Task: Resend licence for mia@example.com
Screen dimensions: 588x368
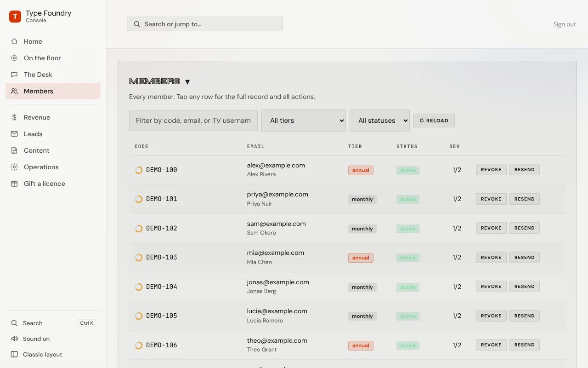Action: coord(525,258)
